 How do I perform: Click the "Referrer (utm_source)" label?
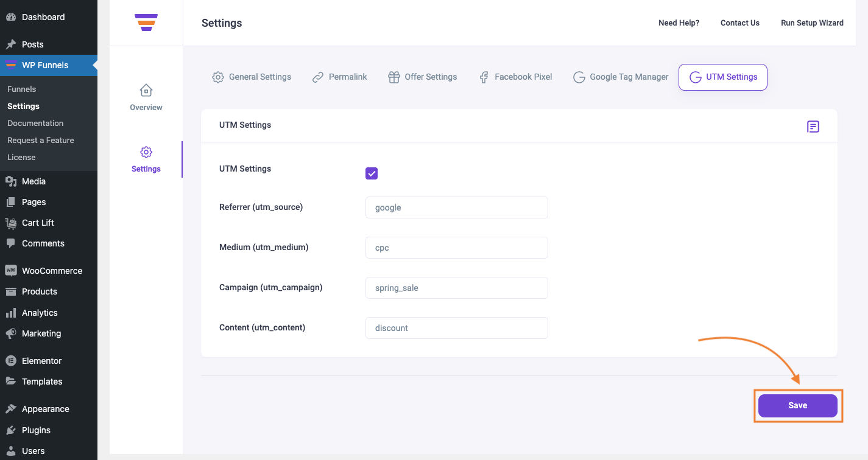coord(261,207)
